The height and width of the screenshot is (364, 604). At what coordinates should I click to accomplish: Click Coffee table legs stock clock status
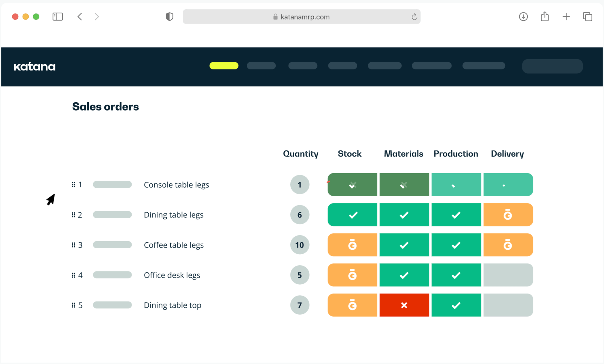tap(352, 245)
